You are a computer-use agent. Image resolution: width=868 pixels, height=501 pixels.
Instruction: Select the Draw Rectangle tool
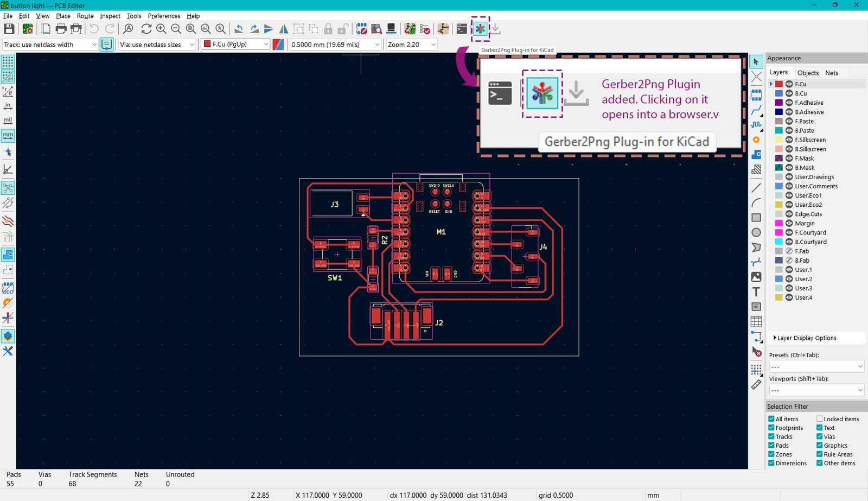point(756,218)
